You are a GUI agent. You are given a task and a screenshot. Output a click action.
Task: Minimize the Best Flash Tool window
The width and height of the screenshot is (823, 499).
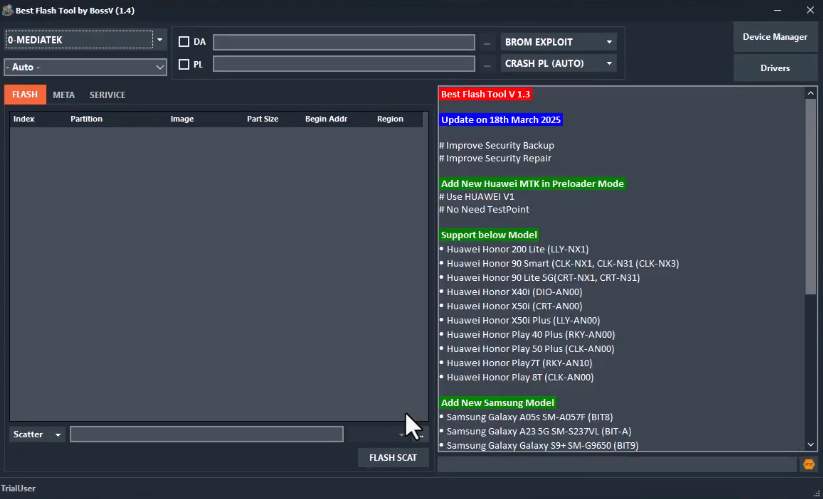coord(777,10)
